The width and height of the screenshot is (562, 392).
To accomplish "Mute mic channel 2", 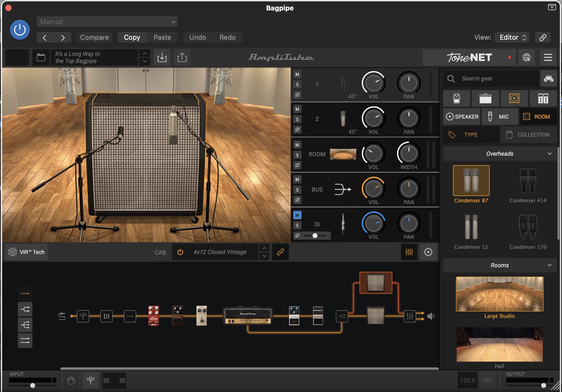I will pos(297,109).
